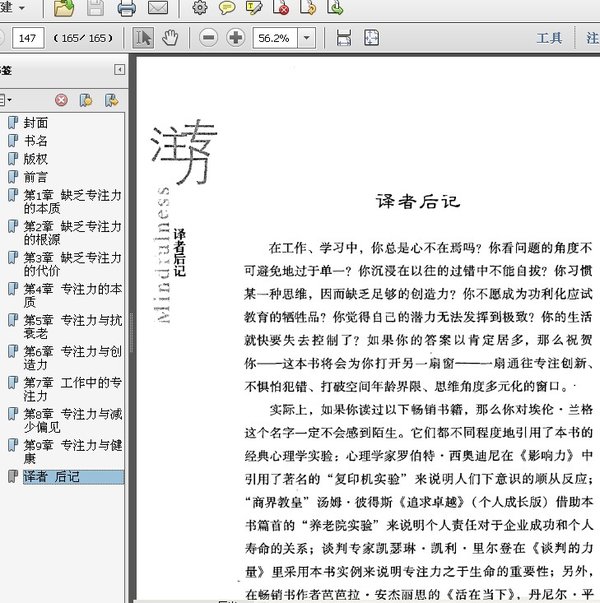Click the Highlight text tool icon

coord(254,9)
